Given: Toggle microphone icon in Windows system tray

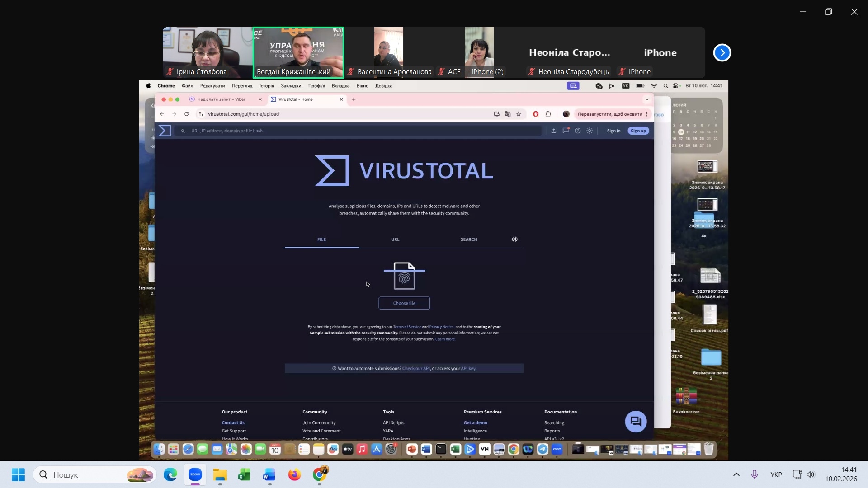Looking at the screenshot, I should point(754,474).
